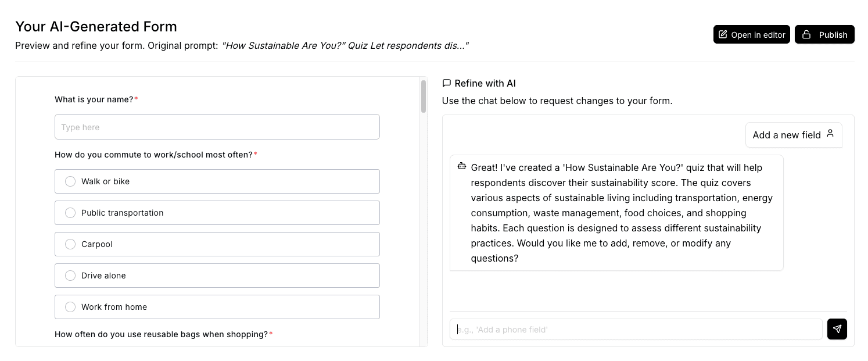
Task: Send the chat message using the paper plane icon
Action: click(837, 329)
